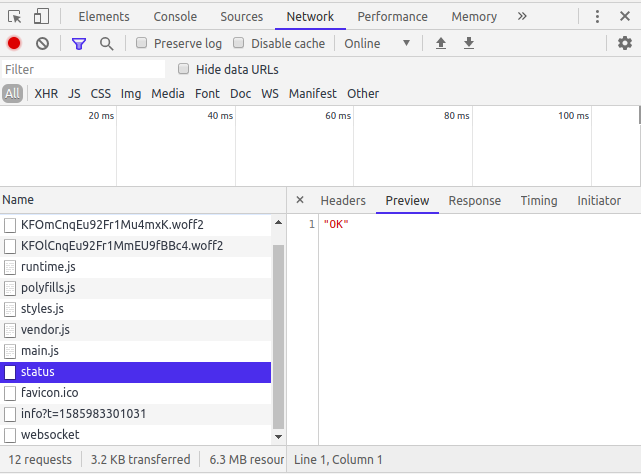Image resolution: width=641 pixels, height=474 pixels.
Task: Open the Performance tab
Action: click(392, 17)
